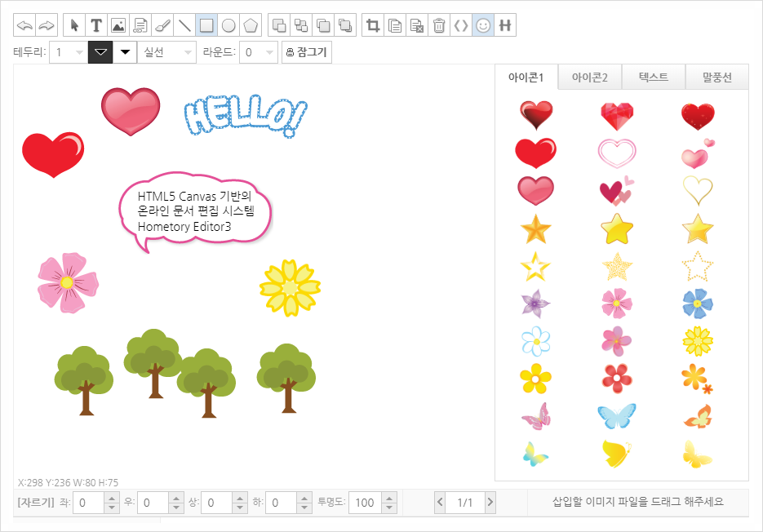The width and height of the screenshot is (763, 532).
Task: Click the 1/1 page number field
Action: (464, 503)
